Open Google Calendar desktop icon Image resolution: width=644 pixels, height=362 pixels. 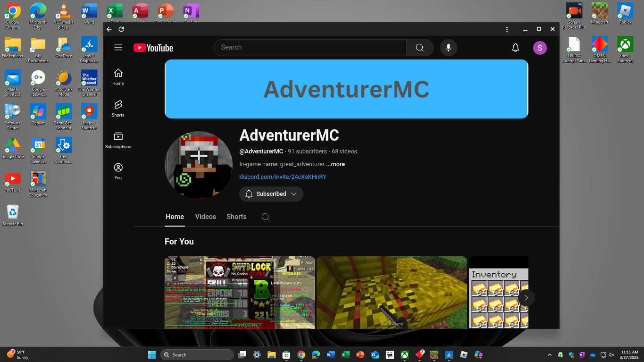[38, 151]
